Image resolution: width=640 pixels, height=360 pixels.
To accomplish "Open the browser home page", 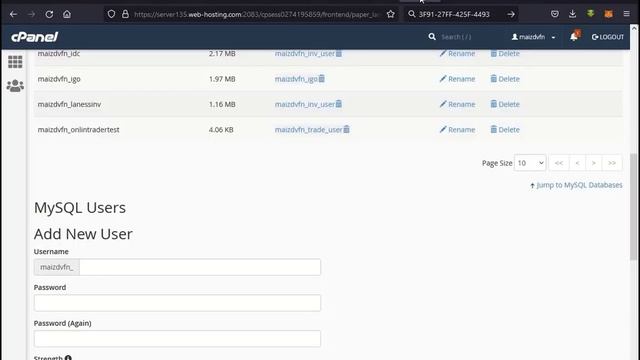I will tap(67, 14).
